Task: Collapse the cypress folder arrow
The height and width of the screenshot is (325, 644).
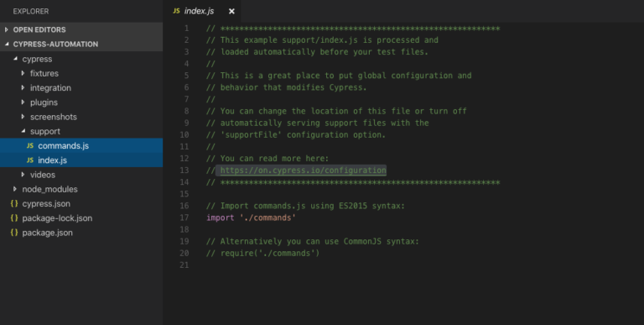Action: [x=16, y=59]
